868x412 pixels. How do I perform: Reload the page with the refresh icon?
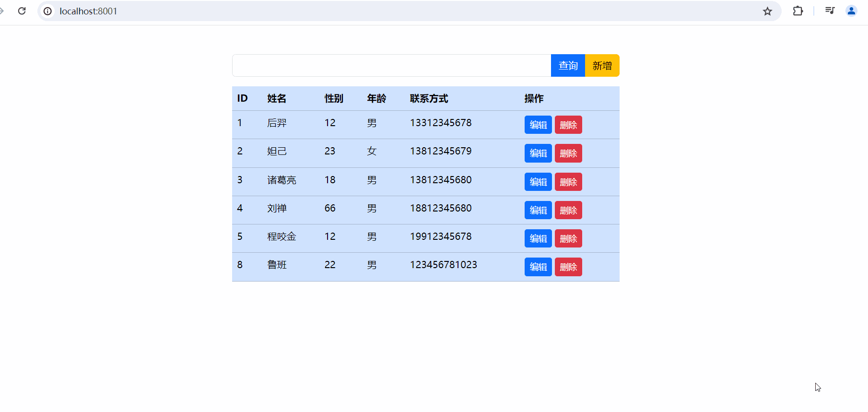(x=22, y=11)
